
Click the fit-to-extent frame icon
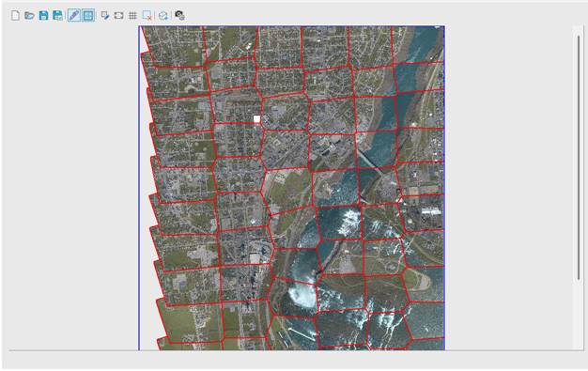(x=119, y=15)
